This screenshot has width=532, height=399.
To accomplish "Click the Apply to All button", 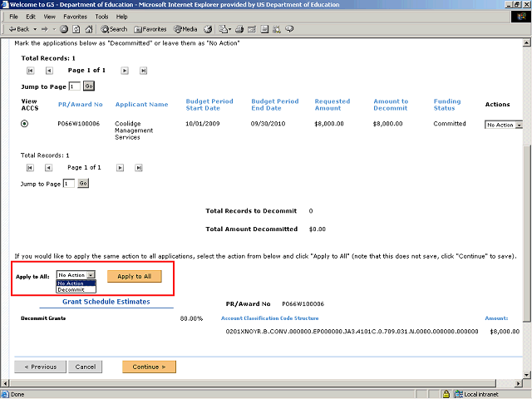I will [x=135, y=276].
